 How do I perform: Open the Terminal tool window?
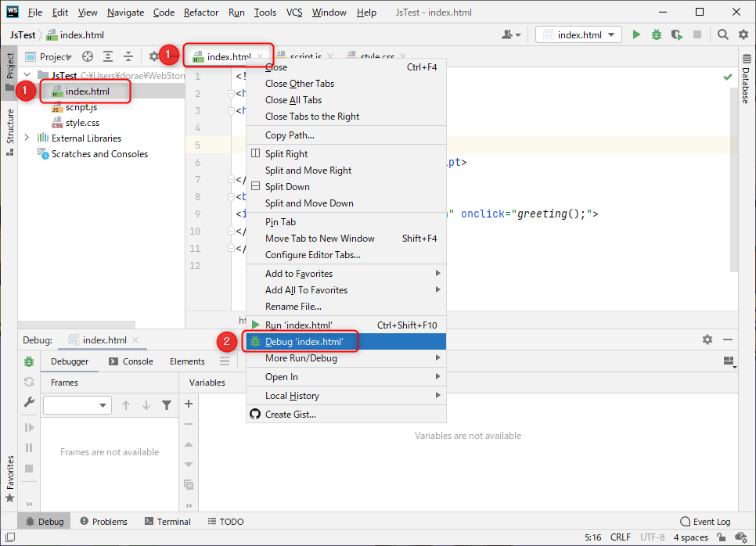pyautogui.click(x=167, y=522)
